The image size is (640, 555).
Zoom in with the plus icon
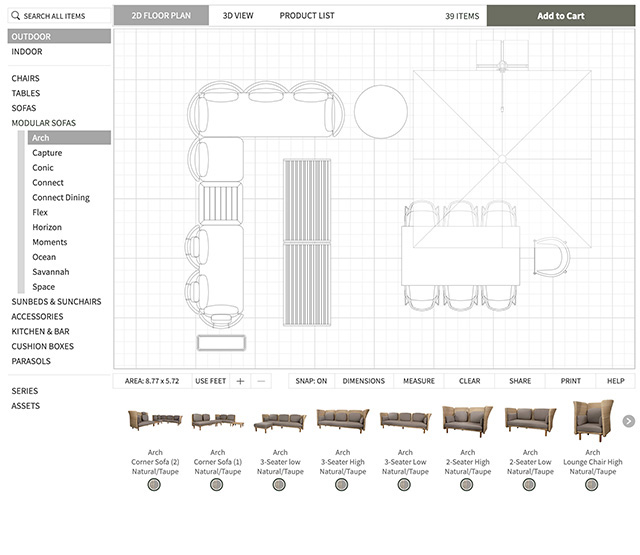click(x=240, y=381)
